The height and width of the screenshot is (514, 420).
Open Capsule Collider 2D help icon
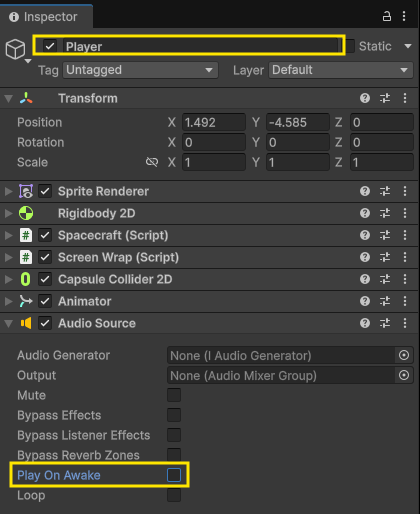[x=365, y=279]
